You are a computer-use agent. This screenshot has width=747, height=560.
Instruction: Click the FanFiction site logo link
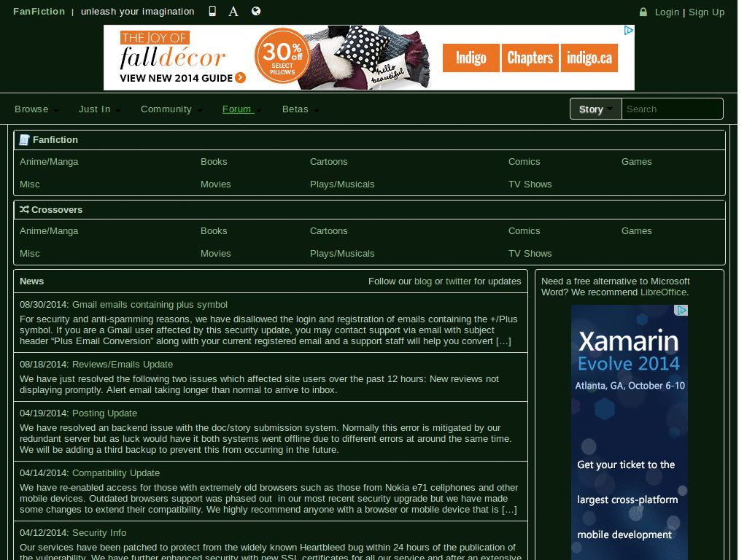[39, 12]
